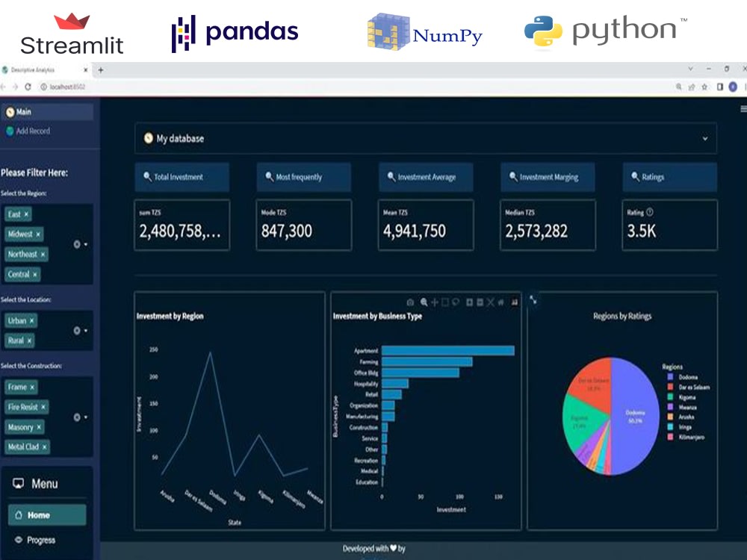Remove the Urban location filter tag

coord(30,320)
